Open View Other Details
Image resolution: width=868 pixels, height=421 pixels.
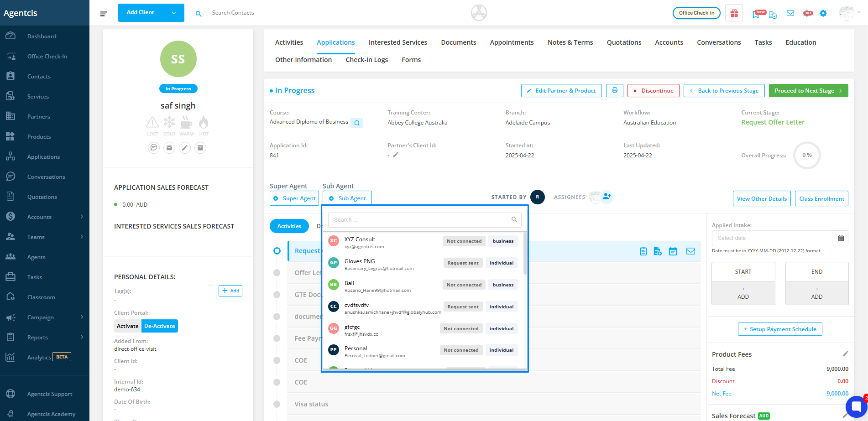tap(762, 198)
